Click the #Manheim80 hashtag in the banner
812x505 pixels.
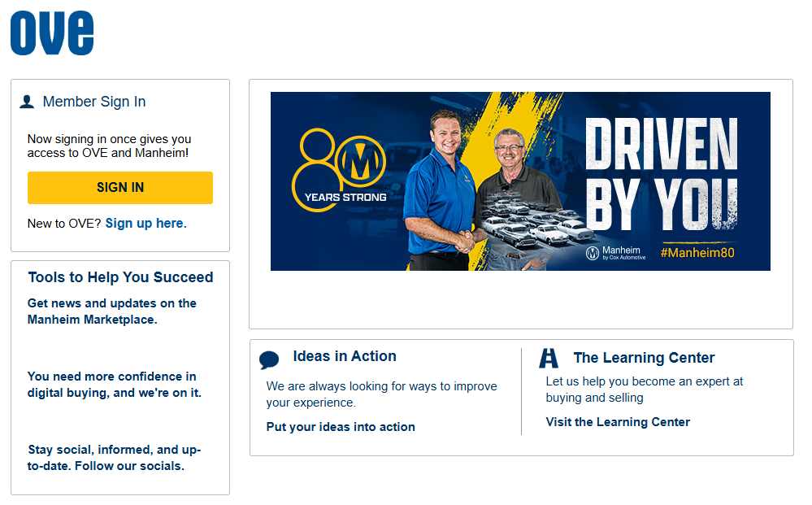[x=697, y=253]
